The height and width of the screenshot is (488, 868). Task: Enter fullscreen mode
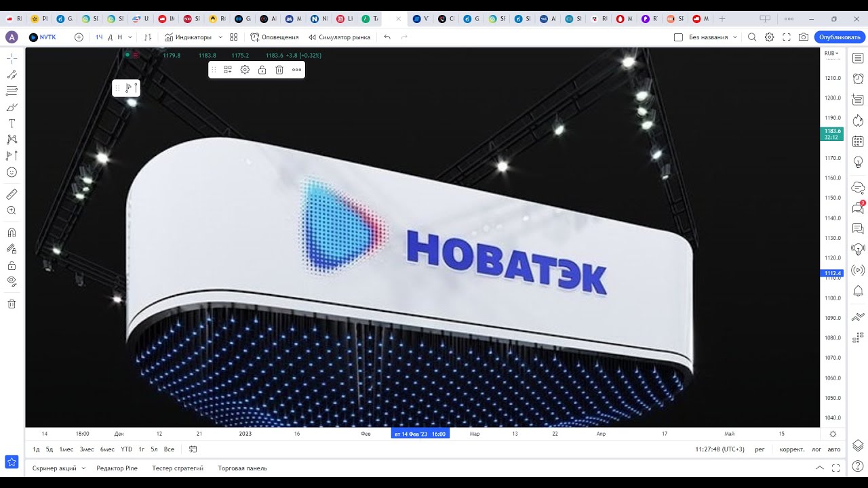[x=787, y=37]
